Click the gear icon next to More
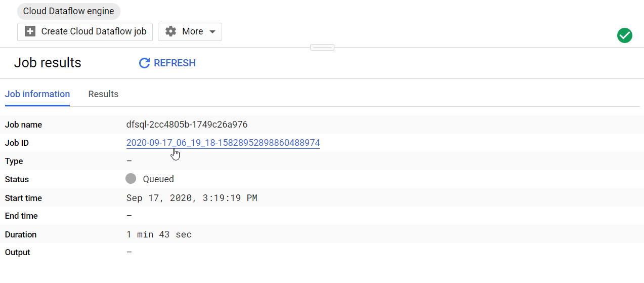The width and height of the screenshot is (644, 283). (171, 31)
